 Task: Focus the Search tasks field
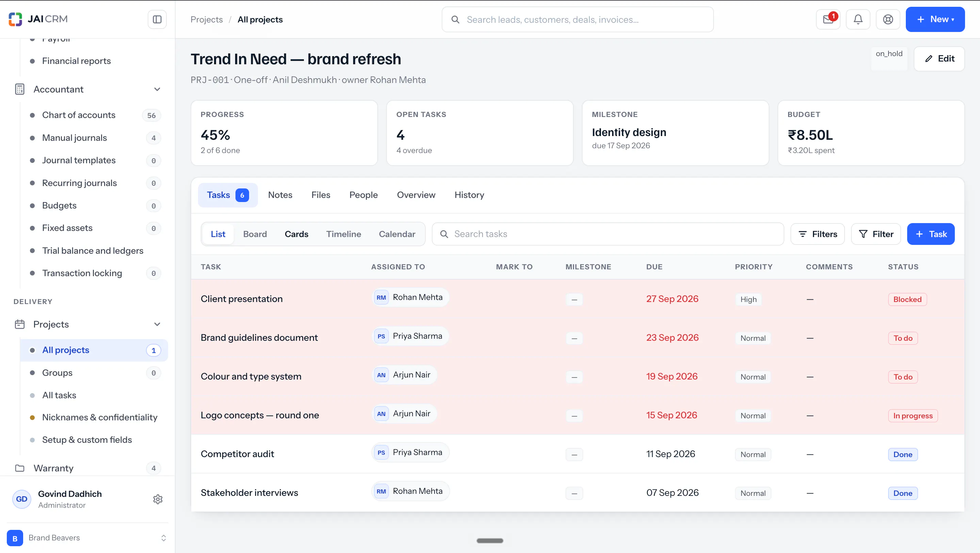pos(607,234)
